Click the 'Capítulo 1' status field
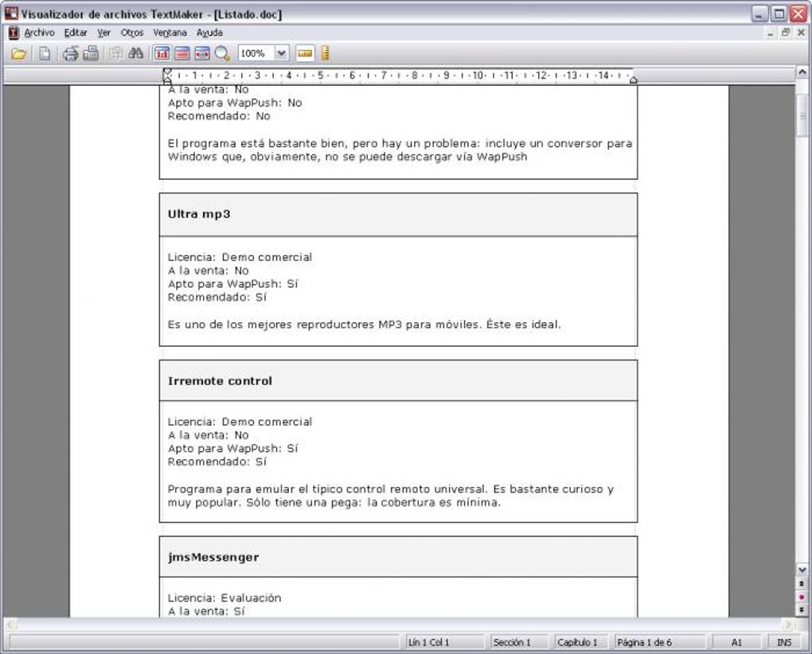 (x=582, y=642)
